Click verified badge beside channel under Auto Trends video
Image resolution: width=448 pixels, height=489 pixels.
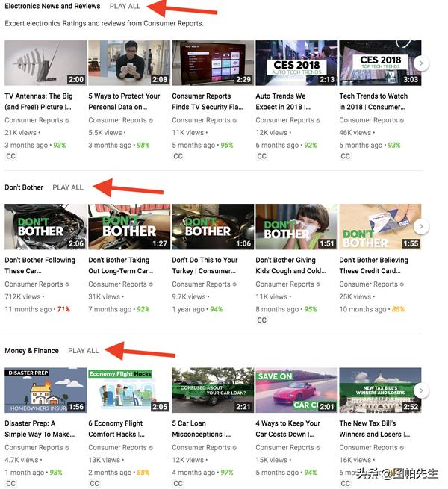[x=318, y=121]
